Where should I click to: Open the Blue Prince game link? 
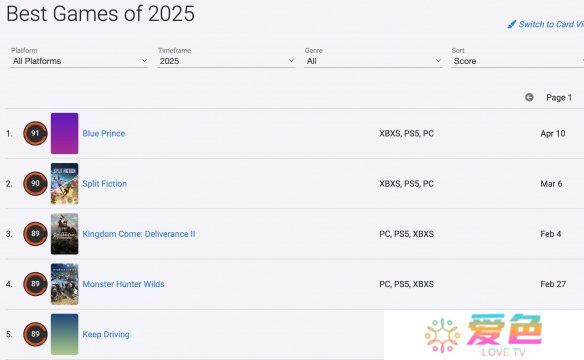(104, 134)
